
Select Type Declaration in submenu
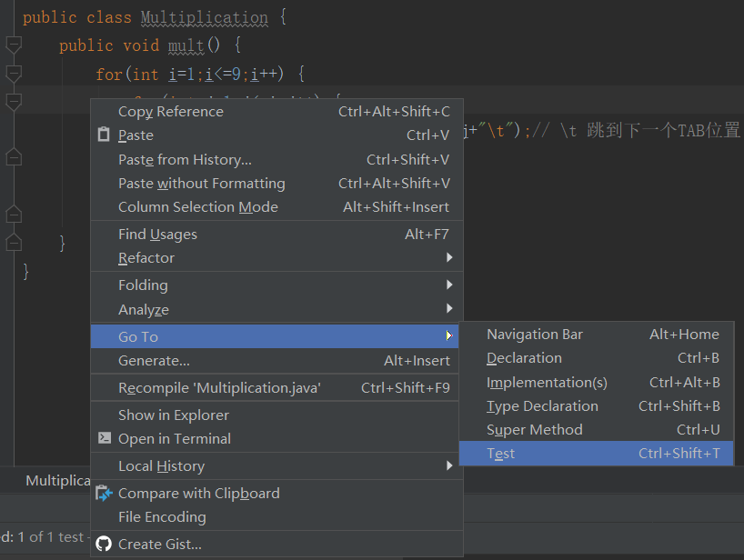(597, 405)
